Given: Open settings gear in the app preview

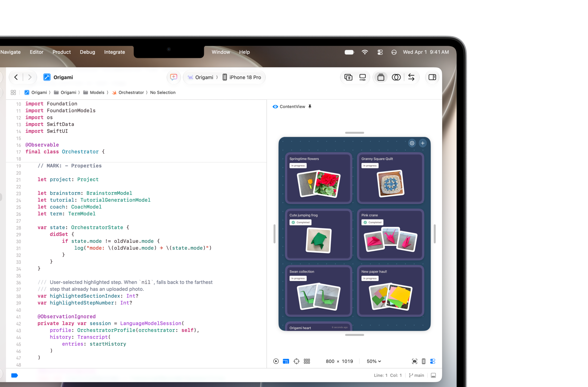Looking at the screenshot, I should tap(412, 143).
